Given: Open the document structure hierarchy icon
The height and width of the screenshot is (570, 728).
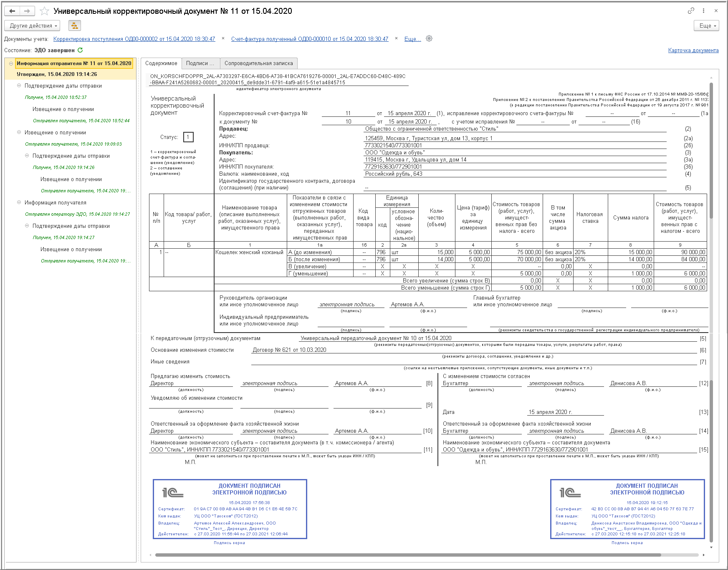Looking at the screenshot, I should [75, 26].
